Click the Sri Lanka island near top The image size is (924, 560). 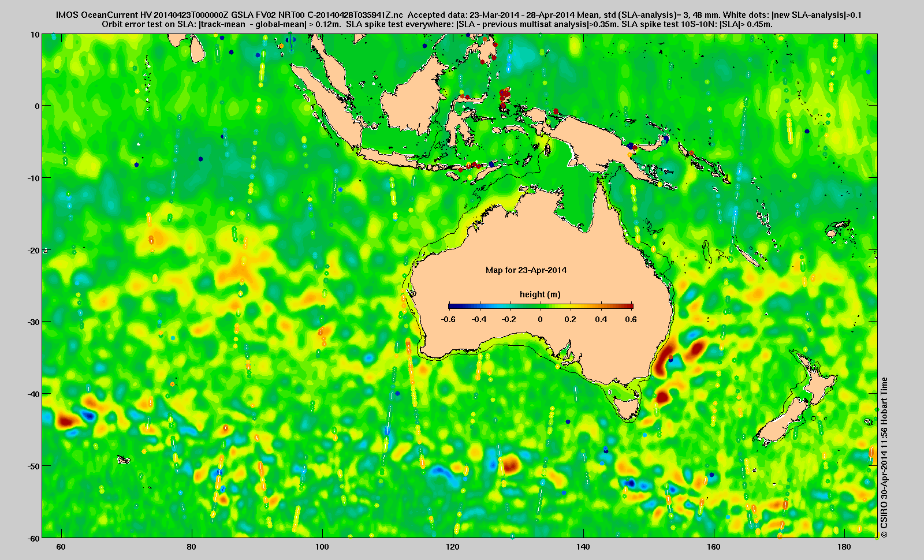(198, 50)
